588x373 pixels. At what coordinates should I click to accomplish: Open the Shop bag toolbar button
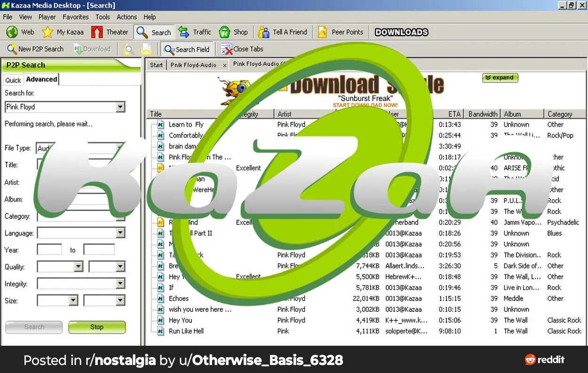point(233,32)
